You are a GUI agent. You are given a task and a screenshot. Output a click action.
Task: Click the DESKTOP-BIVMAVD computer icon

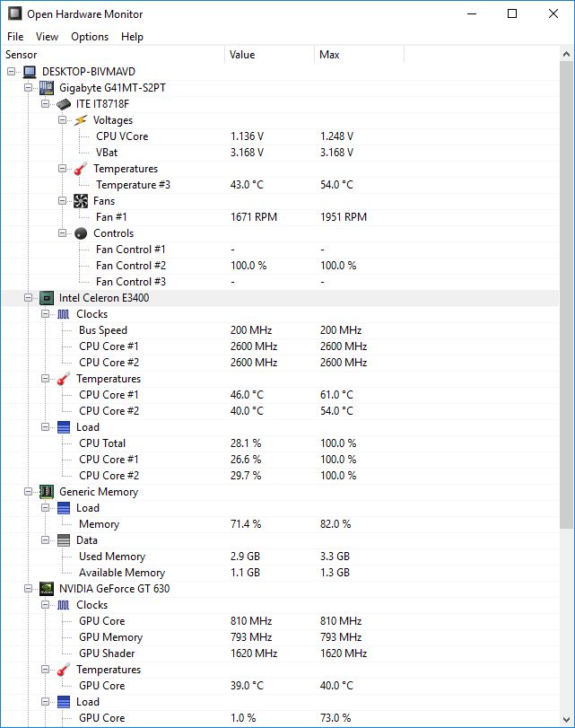30,72
